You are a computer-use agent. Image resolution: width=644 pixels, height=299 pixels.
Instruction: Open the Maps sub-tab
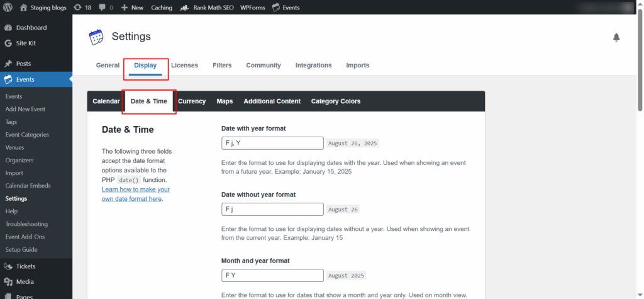click(225, 101)
